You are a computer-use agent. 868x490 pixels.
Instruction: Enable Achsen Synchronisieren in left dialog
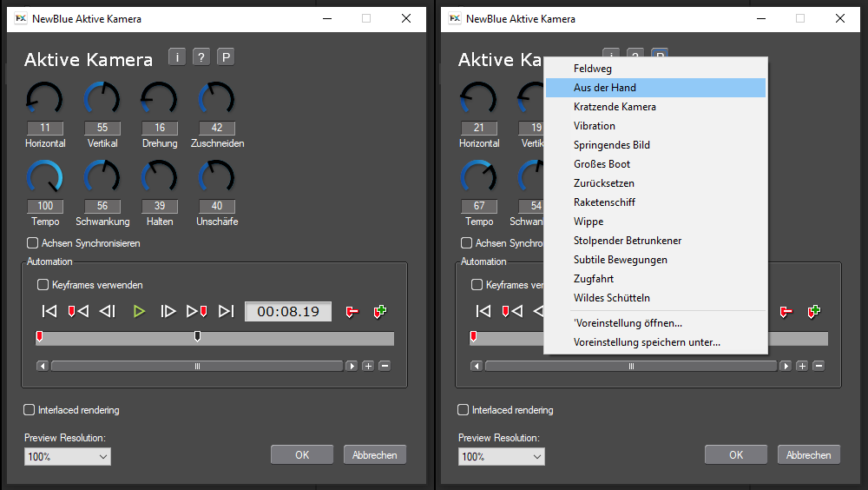point(33,243)
